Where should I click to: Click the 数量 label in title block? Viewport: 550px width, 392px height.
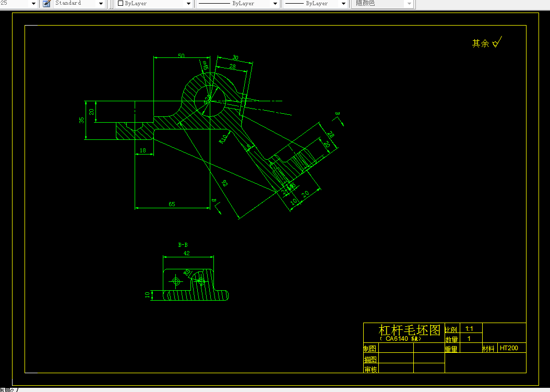click(x=451, y=339)
